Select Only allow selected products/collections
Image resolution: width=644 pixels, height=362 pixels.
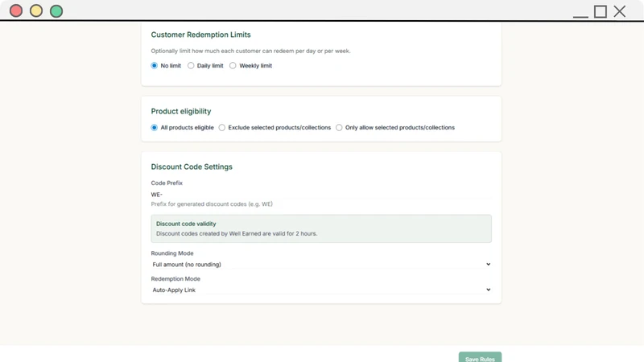(339, 128)
